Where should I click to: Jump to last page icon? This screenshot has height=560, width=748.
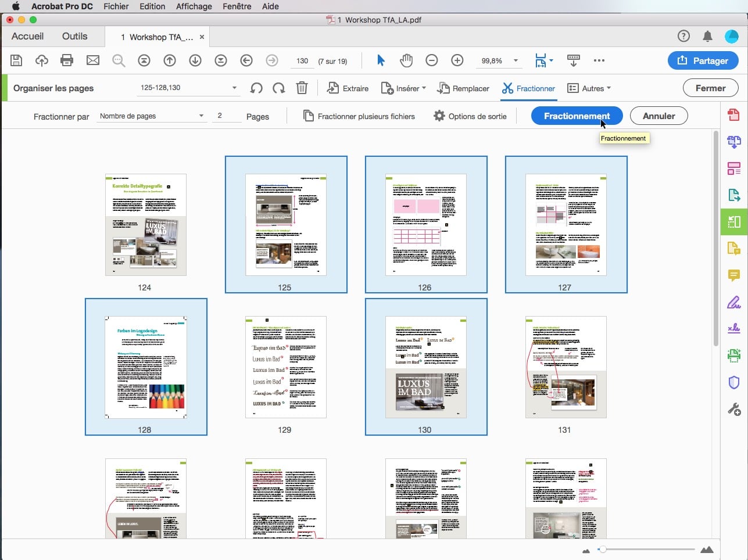point(221,60)
